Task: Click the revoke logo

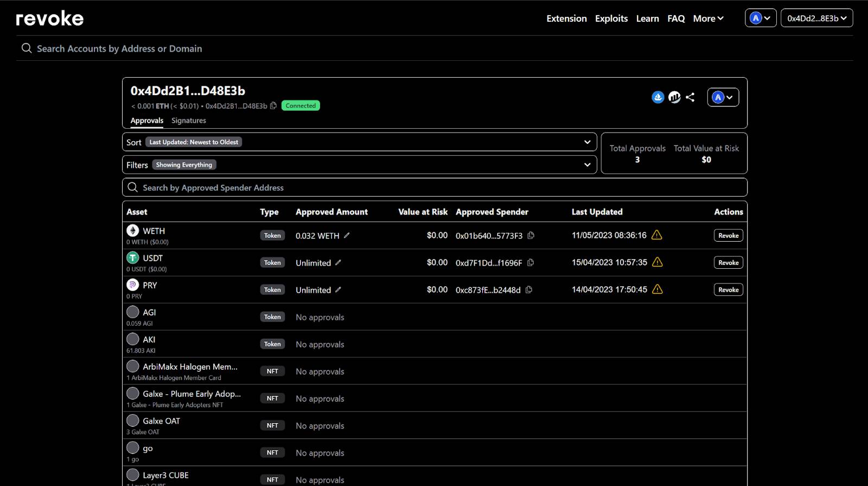Action: pyautogui.click(x=49, y=18)
